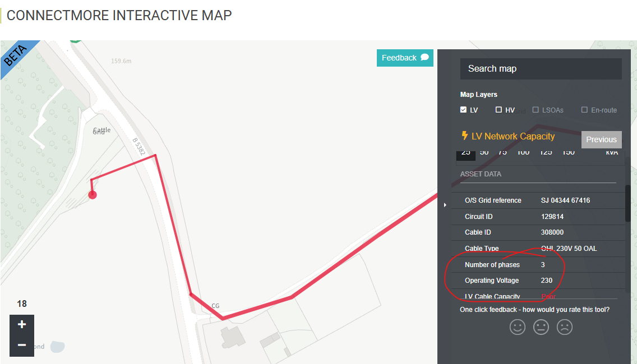Viewport: 637px width, 364px height.
Task: Select the 100 kVA capacity option
Action: pos(523,152)
